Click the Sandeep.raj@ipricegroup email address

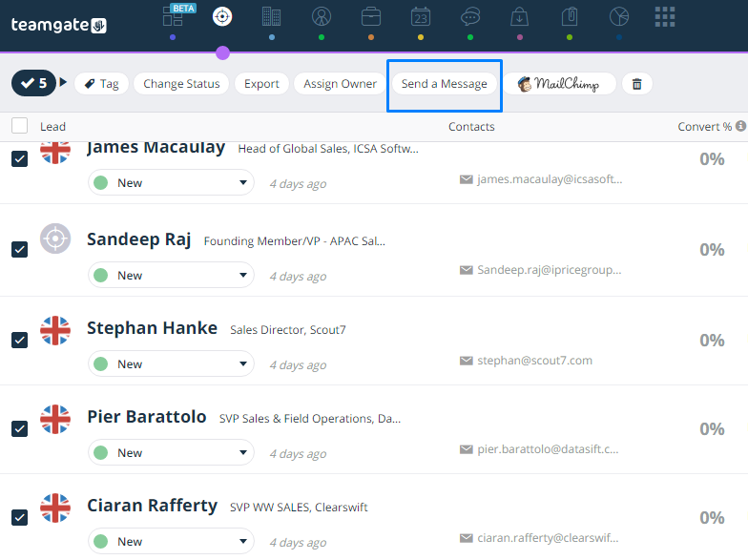550,270
